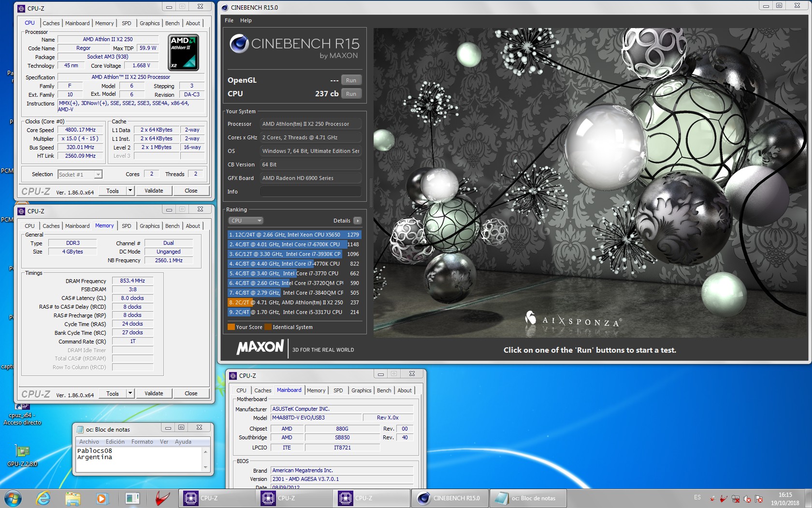Open the Archivo menu in Bloc de notas

pyautogui.click(x=89, y=442)
